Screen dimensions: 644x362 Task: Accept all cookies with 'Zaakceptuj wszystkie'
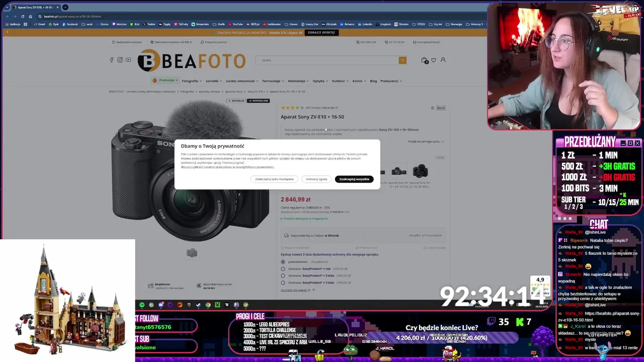(354, 179)
